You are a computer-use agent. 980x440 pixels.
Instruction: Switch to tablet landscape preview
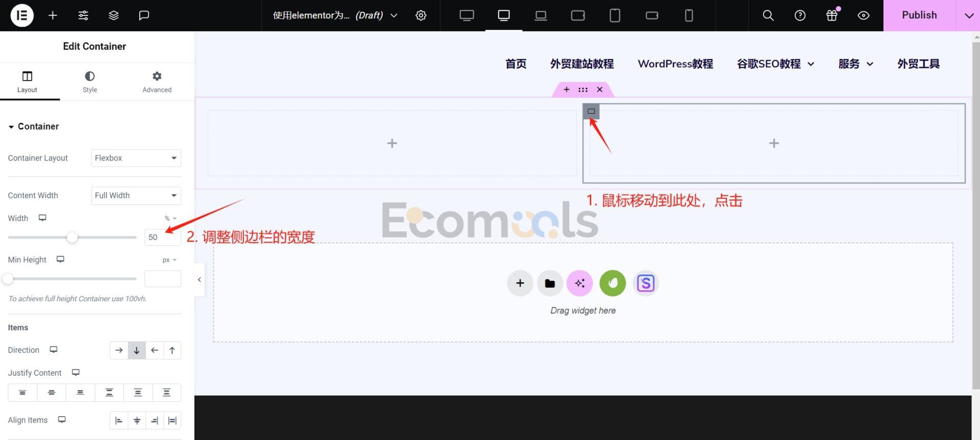coord(578,15)
